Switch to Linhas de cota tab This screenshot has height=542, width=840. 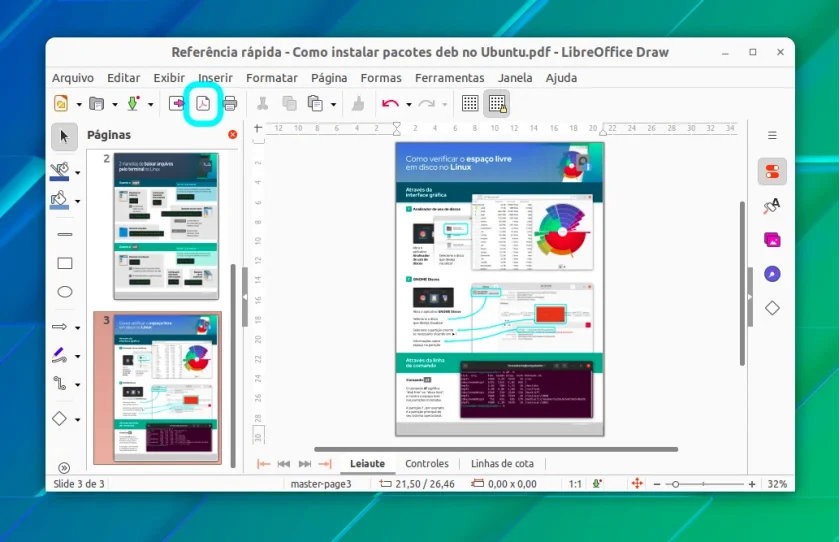(x=502, y=464)
